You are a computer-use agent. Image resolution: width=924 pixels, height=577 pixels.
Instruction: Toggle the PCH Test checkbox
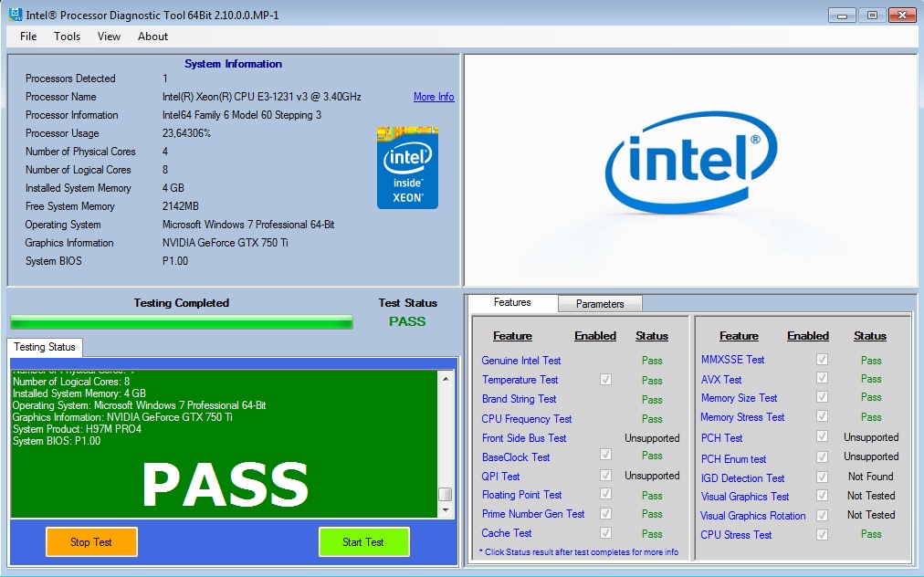click(x=822, y=436)
